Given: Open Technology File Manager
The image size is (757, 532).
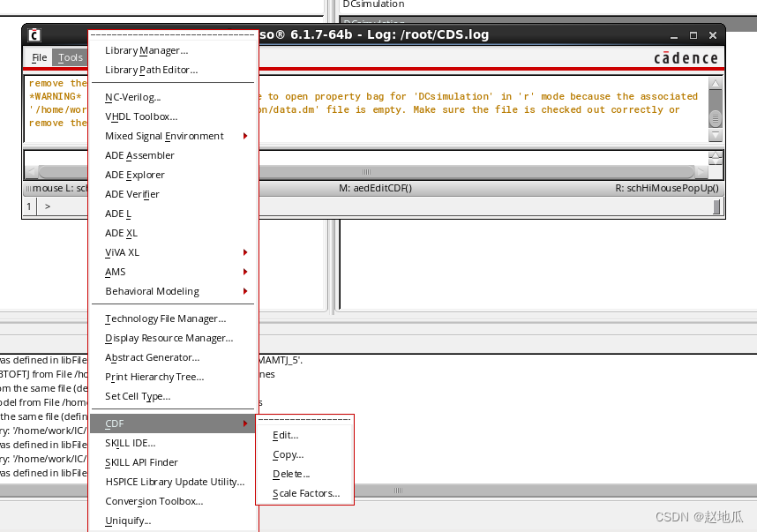Looking at the screenshot, I should pyautogui.click(x=165, y=318).
